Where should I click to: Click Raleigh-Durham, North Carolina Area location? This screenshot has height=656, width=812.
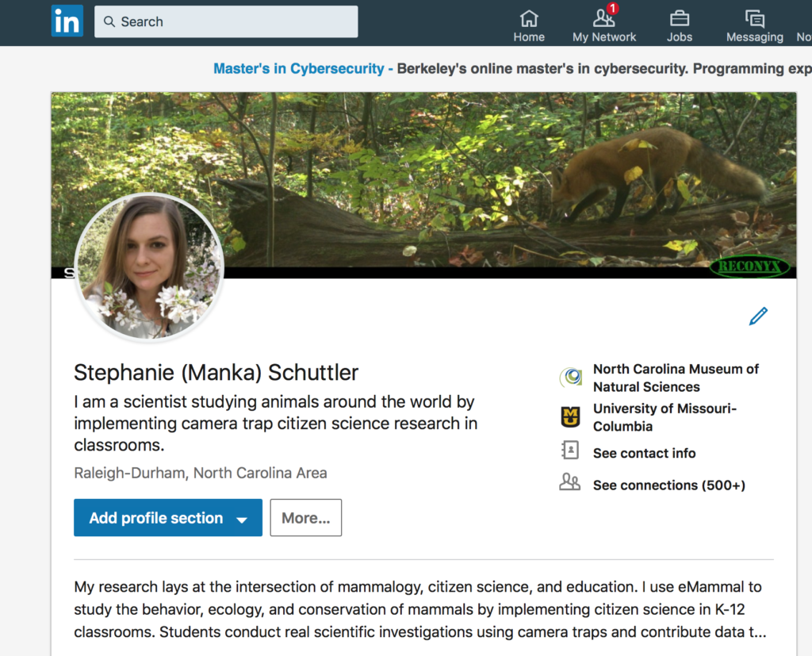pos(201,473)
